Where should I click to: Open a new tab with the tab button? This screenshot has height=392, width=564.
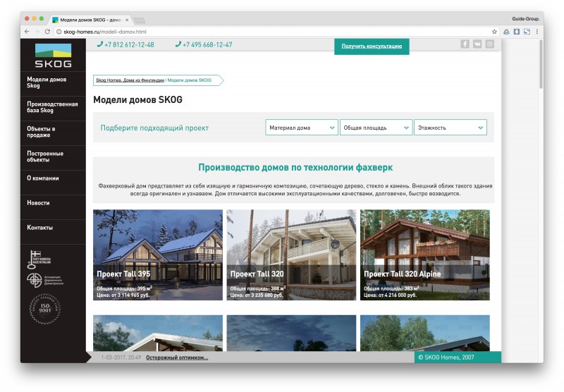[139, 20]
